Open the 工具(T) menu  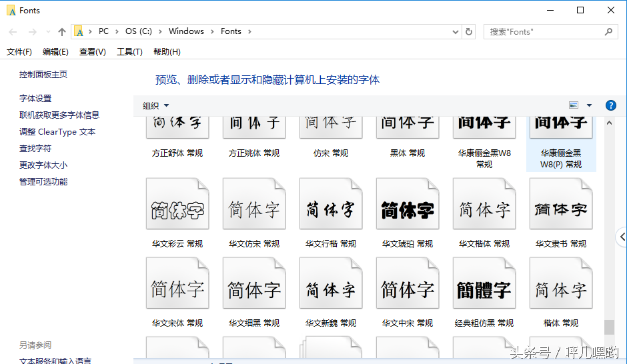129,52
